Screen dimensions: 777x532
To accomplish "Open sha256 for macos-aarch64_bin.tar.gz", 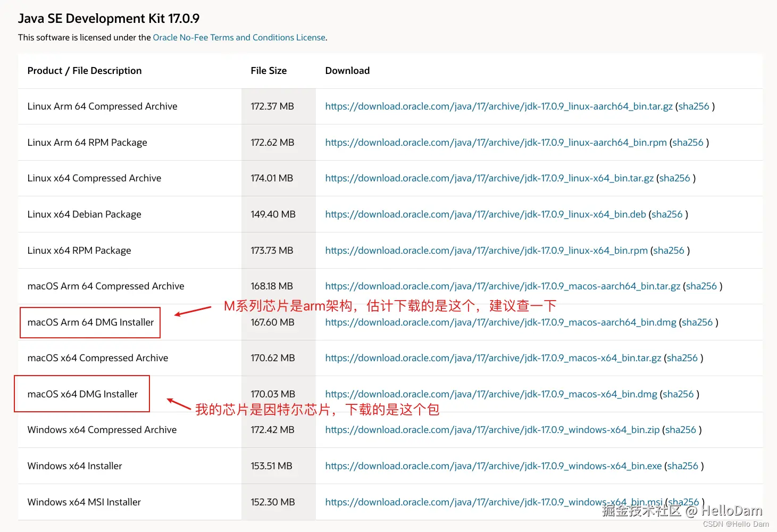I will 701,286.
